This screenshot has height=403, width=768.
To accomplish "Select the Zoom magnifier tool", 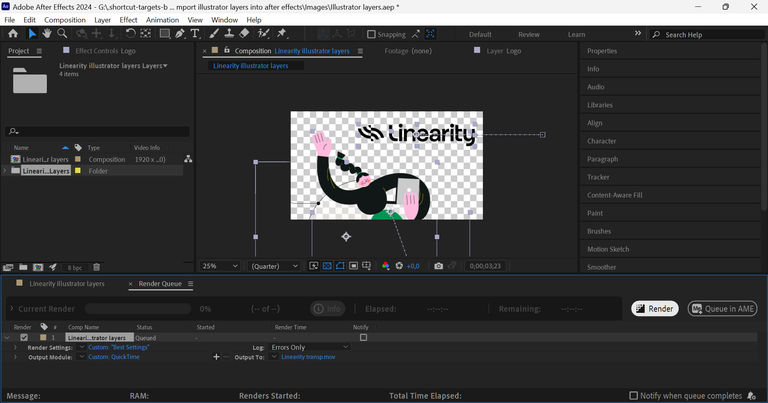I will point(62,34).
